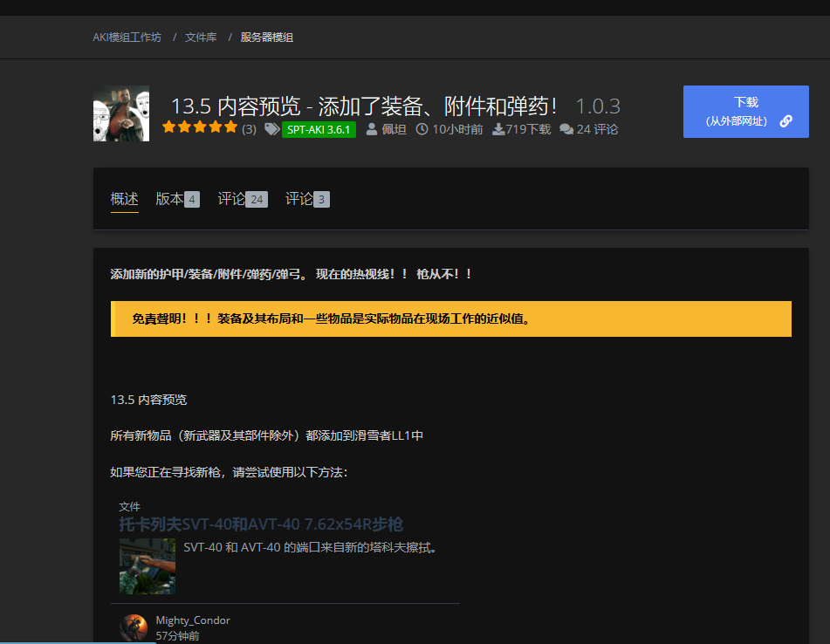Image resolution: width=830 pixels, height=644 pixels.
Task: Click the author person icon
Action: coord(372,129)
